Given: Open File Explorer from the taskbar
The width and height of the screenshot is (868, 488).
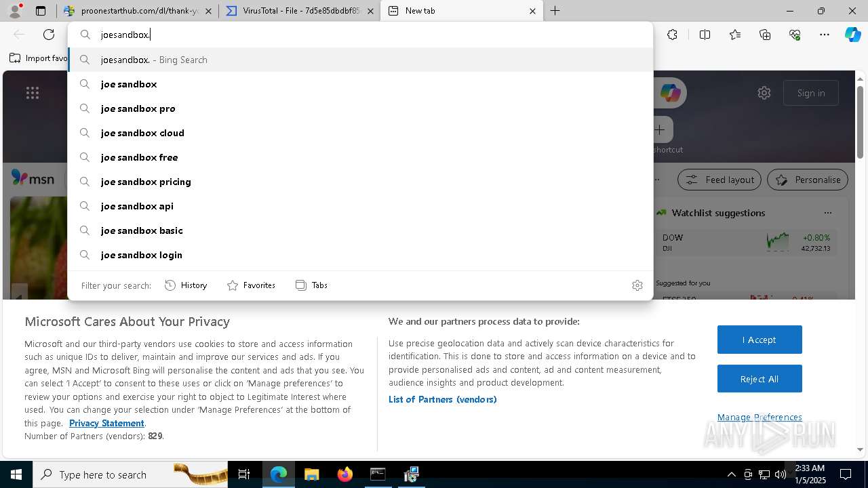Looking at the screenshot, I should 311,474.
